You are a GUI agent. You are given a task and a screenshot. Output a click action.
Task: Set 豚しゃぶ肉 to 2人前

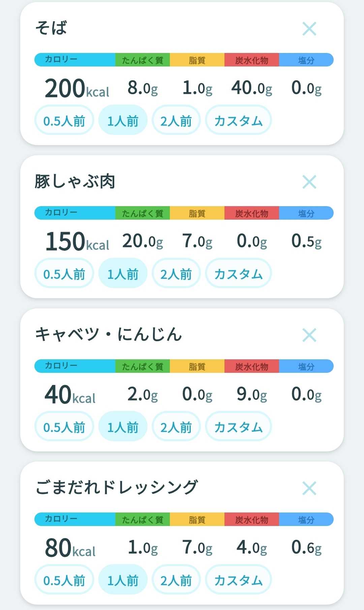[176, 273]
